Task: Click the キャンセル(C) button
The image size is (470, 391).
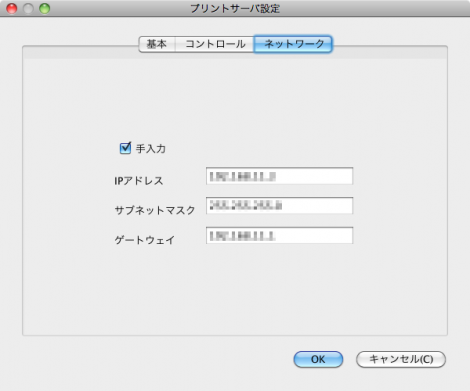Action: tap(401, 359)
